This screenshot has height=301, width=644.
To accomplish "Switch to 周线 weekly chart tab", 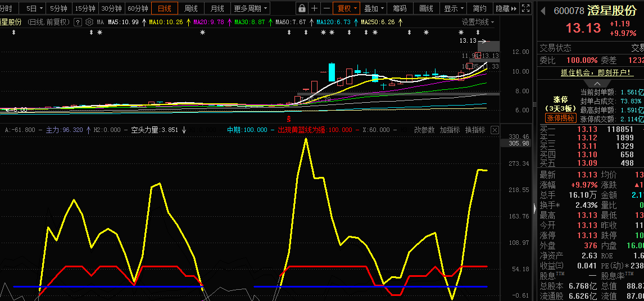I will pos(191,8).
